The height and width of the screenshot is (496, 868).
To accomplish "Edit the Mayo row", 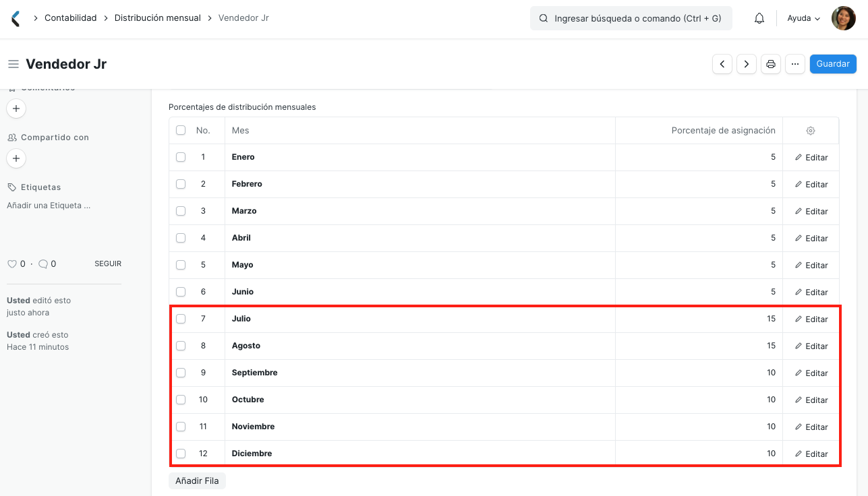I will (x=811, y=266).
